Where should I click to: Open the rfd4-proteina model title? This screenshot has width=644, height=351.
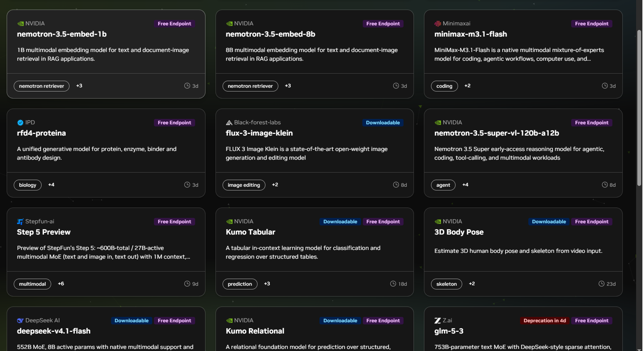41,133
